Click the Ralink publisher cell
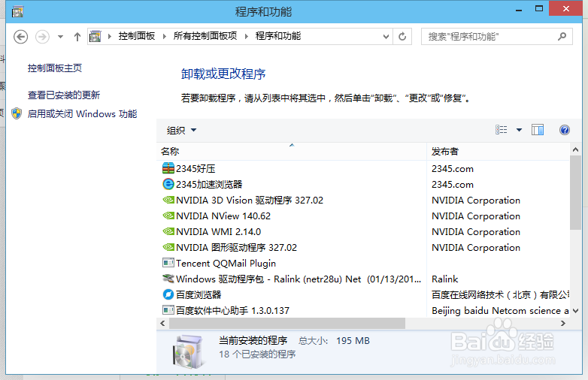This screenshot has width=588, height=380. point(444,279)
